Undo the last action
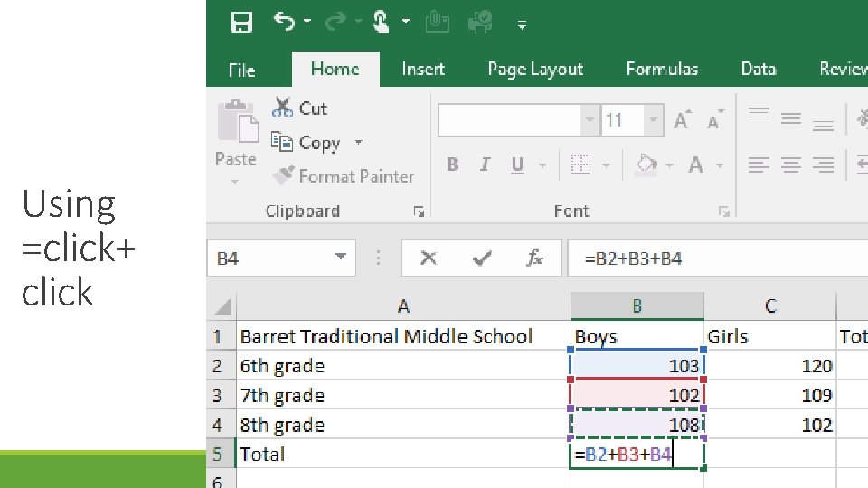Screen dimensions: 868x488 tap(284, 22)
